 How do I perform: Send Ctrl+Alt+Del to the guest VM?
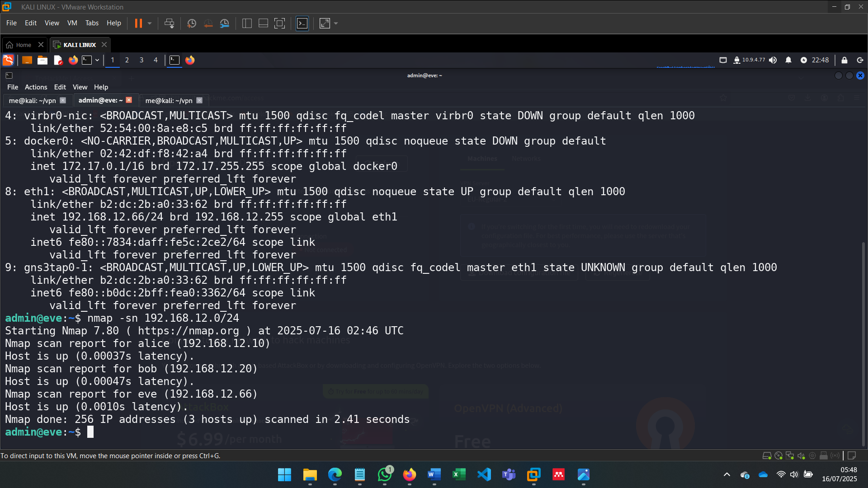pos(170,23)
